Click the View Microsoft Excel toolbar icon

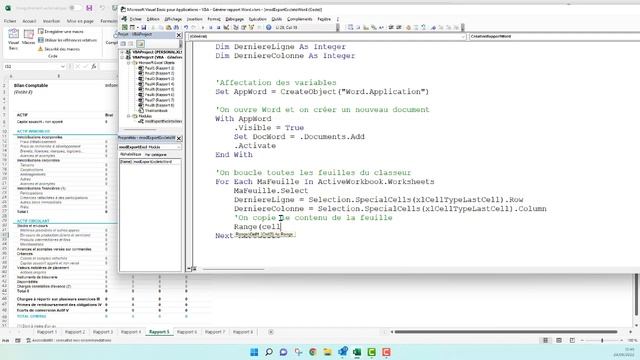[125, 27]
